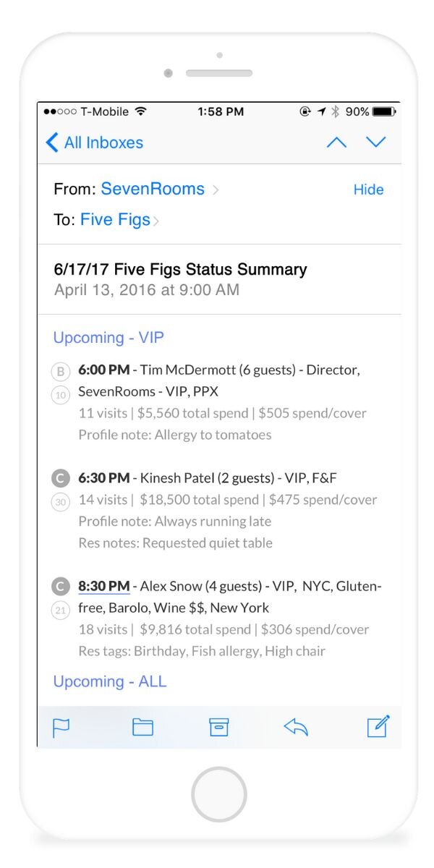Compose a new message with pencil icon
Viewport: 434px width, 868px height.
(x=378, y=726)
